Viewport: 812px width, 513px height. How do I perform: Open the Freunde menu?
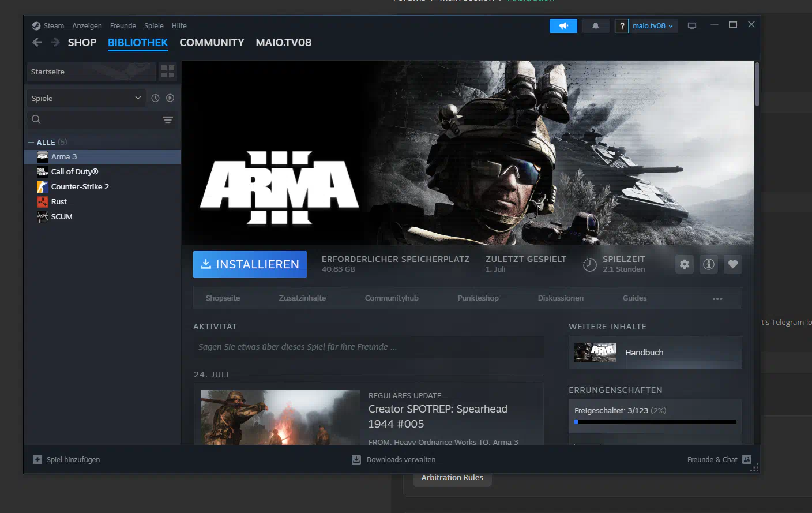click(x=123, y=26)
